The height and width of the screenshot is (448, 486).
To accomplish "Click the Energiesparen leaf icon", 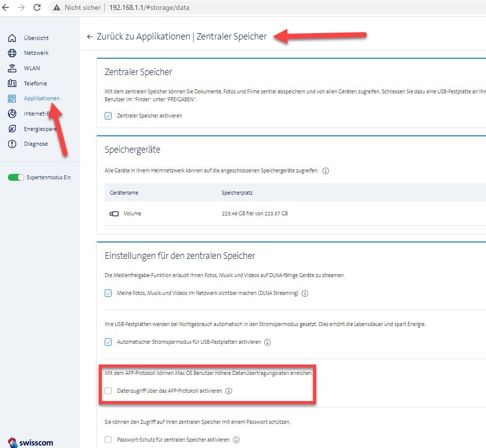I will coord(12,129).
